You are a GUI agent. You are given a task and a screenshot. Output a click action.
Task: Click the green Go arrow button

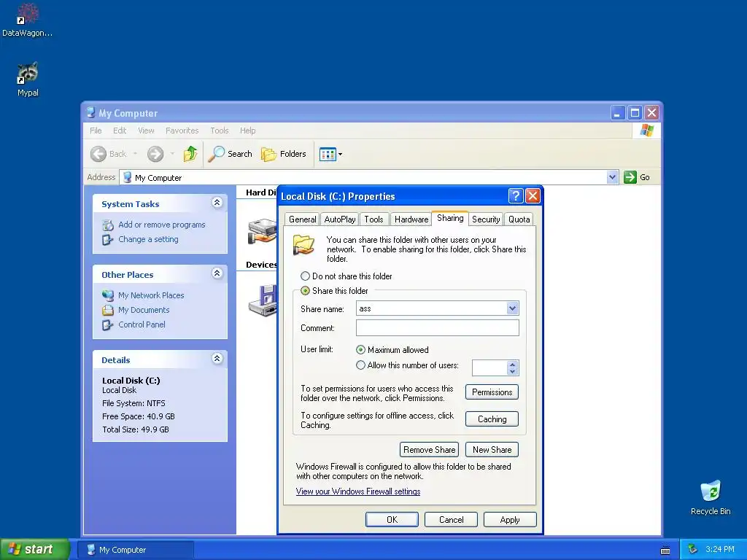click(630, 177)
